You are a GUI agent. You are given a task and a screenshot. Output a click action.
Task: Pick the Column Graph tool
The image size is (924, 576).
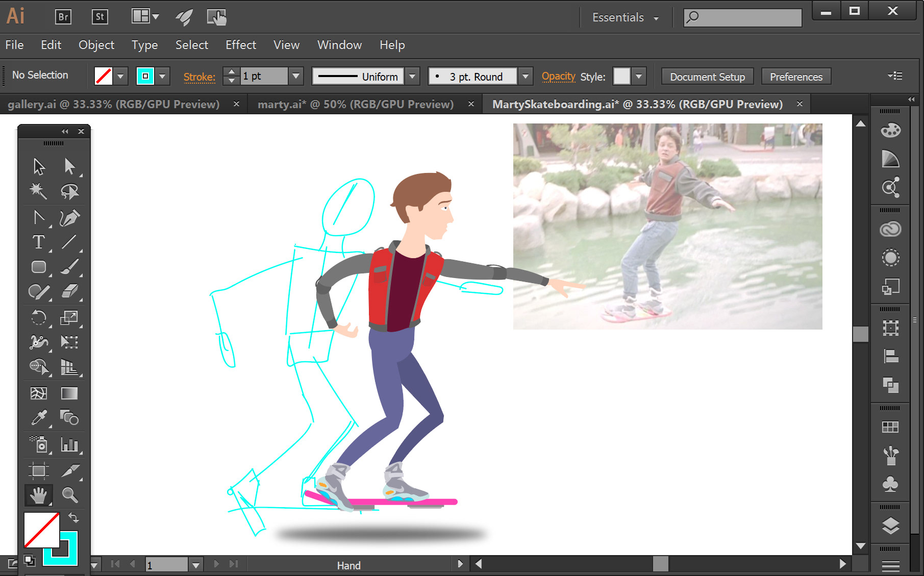click(69, 444)
